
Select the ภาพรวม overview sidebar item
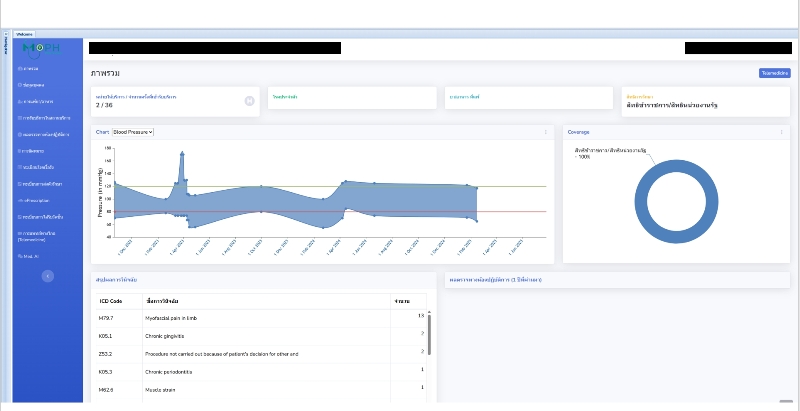click(x=28, y=68)
